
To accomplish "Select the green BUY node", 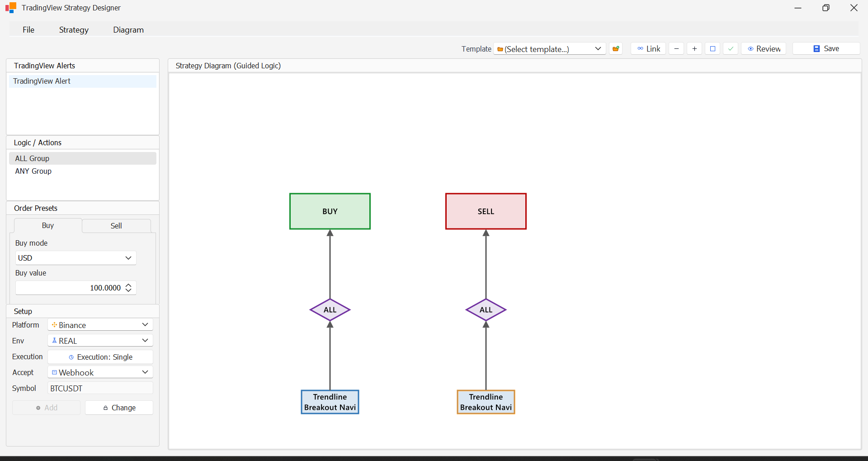I will click(330, 211).
